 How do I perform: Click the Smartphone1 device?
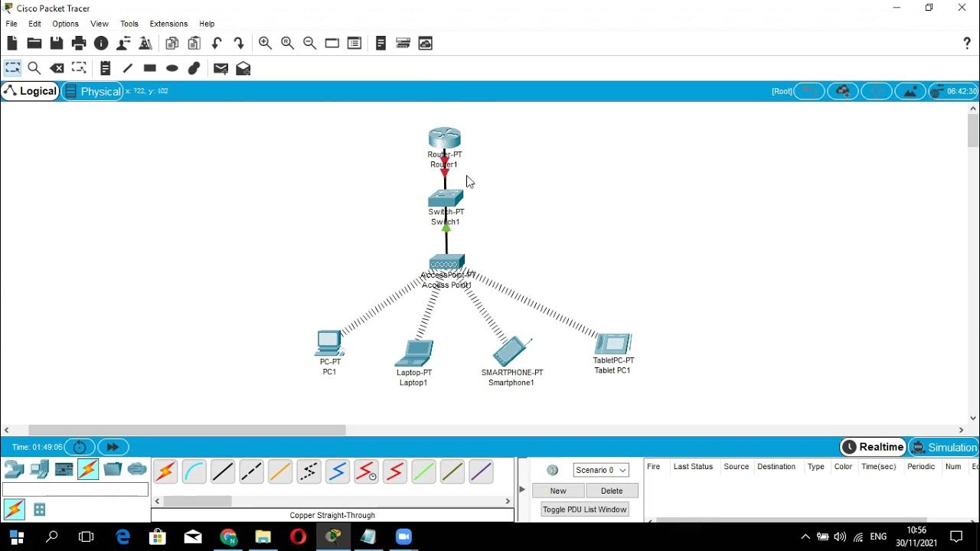pyautogui.click(x=511, y=352)
